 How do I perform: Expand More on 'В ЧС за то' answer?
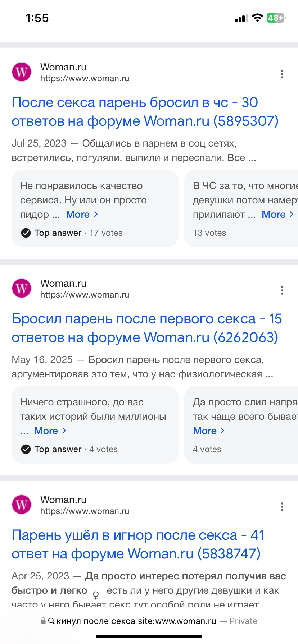click(x=277, y=215)
